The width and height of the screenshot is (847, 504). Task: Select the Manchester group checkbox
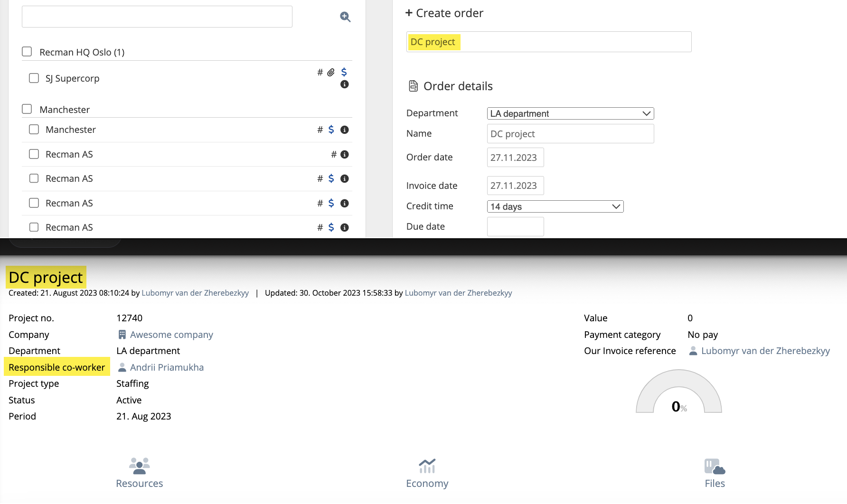[27, 109]
